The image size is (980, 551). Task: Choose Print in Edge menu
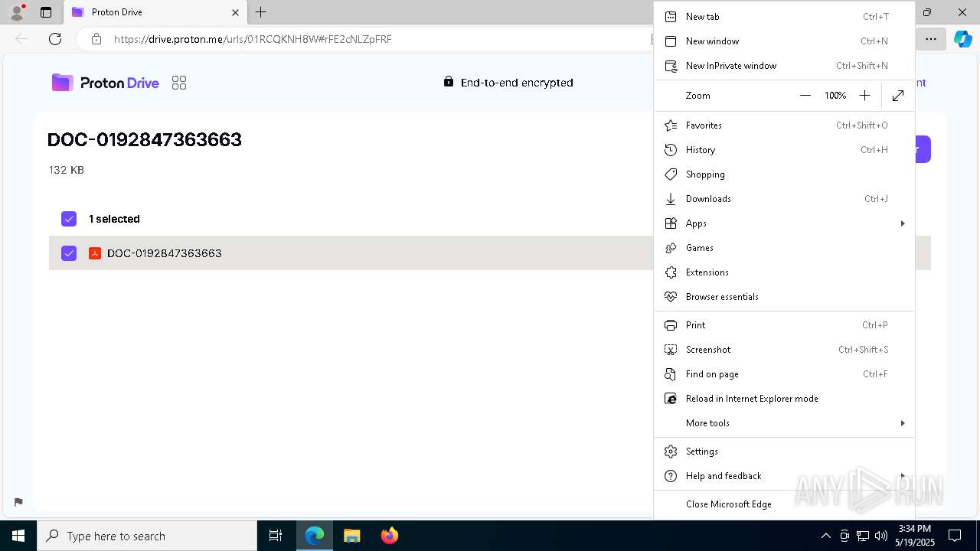[784, 325]
